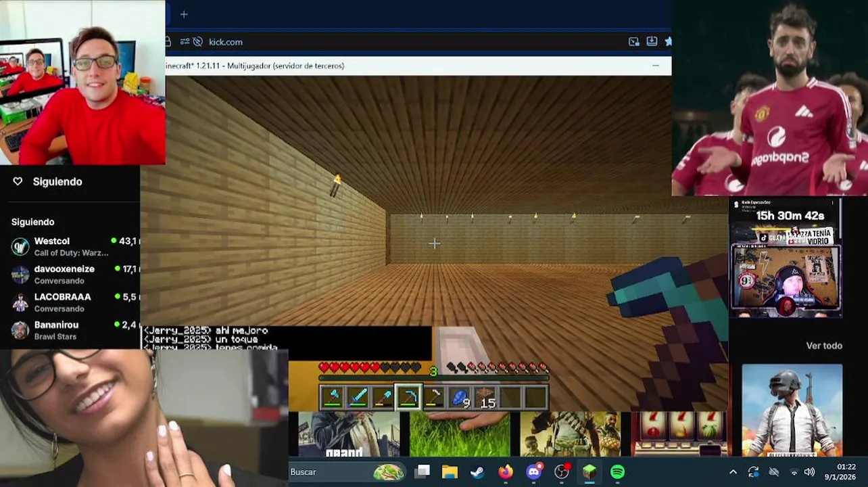Click the Minecraft hunger drumsticks bar
Screen dimensions: 868x487
[x=498, y=367]
